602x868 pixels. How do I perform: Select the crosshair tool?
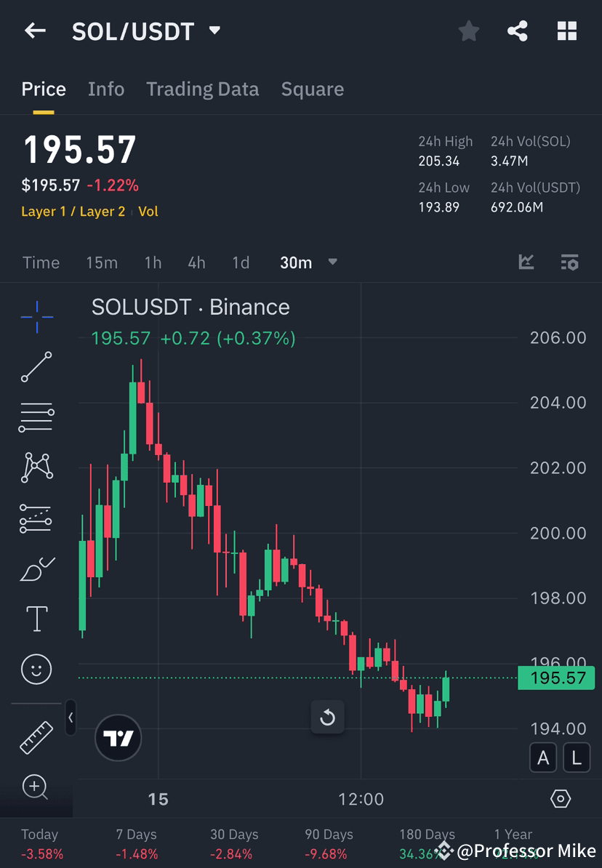click(x=36, y=316)
